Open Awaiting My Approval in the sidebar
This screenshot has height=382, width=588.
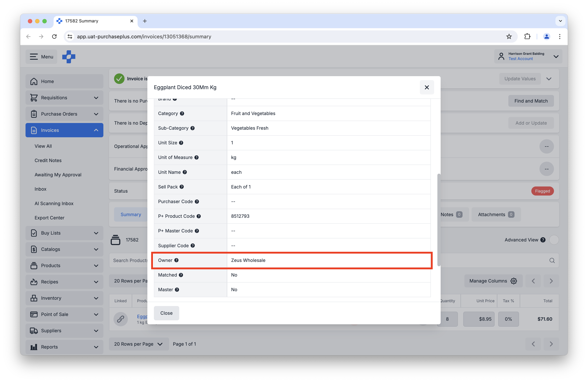coord(58,175)
